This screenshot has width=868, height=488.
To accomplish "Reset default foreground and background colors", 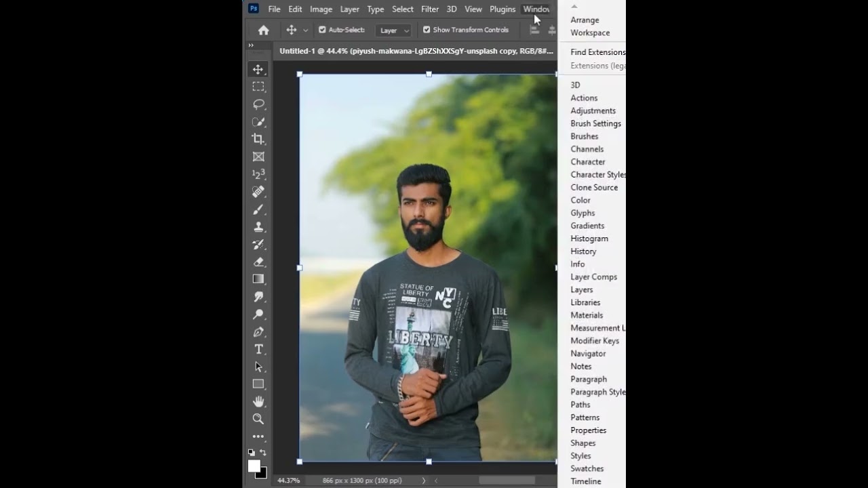I will click(251, 452).
